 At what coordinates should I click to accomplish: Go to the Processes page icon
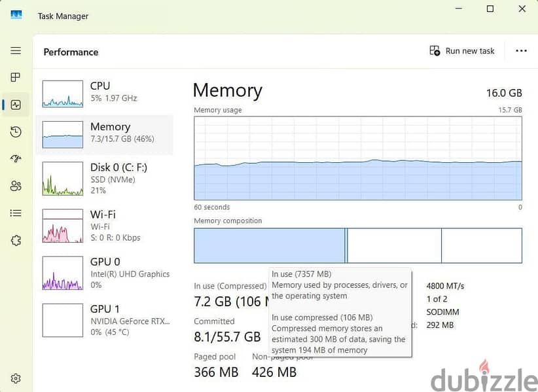[16, 77]
